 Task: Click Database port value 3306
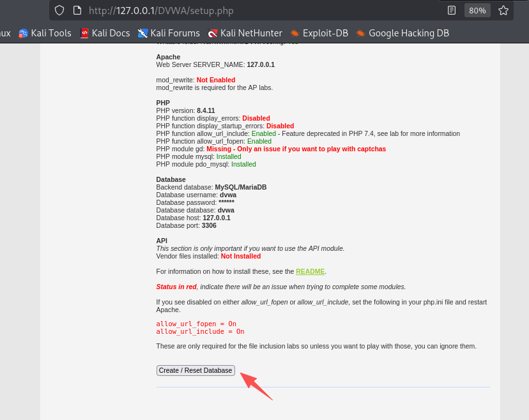pos(209,225)
